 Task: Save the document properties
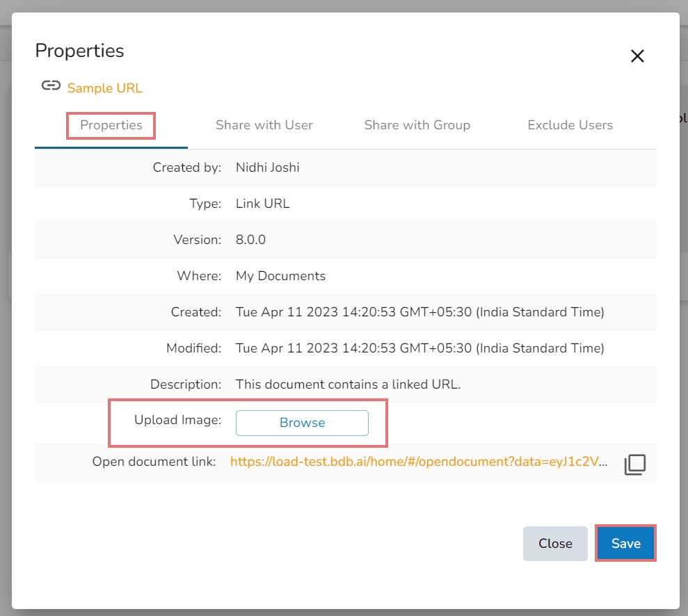coord(625,544)
